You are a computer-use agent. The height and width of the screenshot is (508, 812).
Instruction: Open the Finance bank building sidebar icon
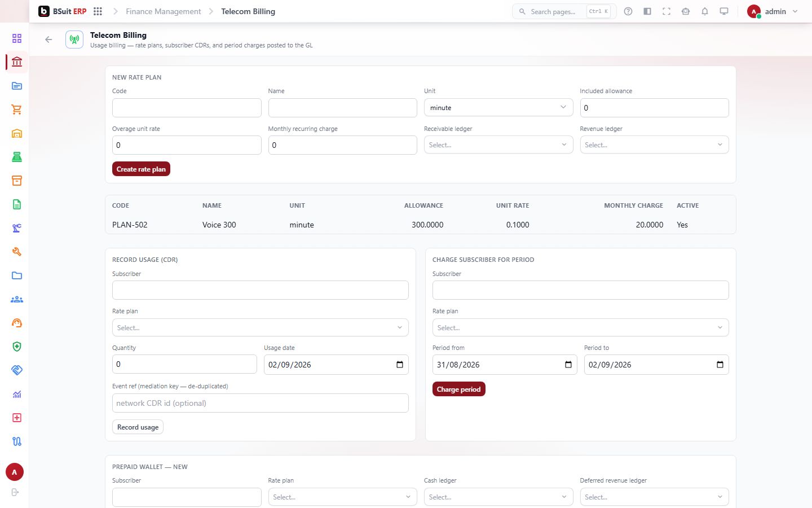pos(17,62)
